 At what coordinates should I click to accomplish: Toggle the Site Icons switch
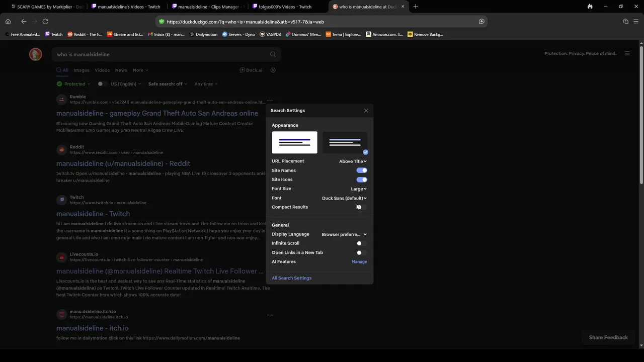pyautogui.click(x=362, y=179)
